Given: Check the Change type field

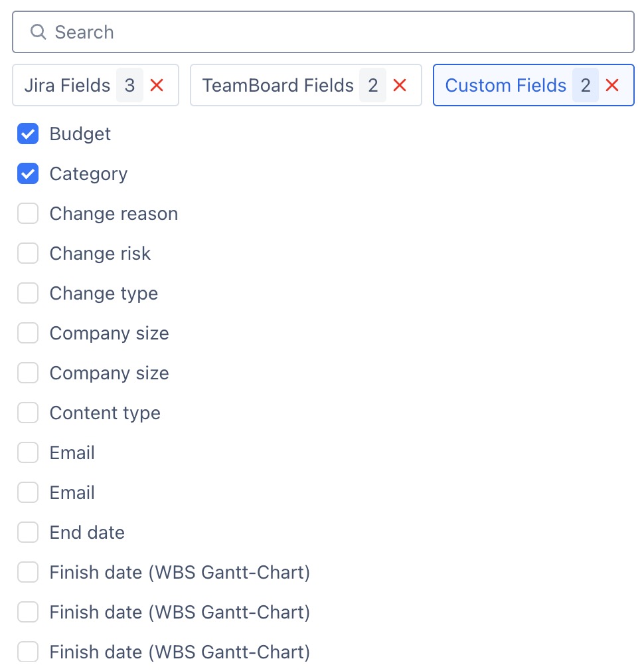Looking at the screenshot, I should coord(28,293).
